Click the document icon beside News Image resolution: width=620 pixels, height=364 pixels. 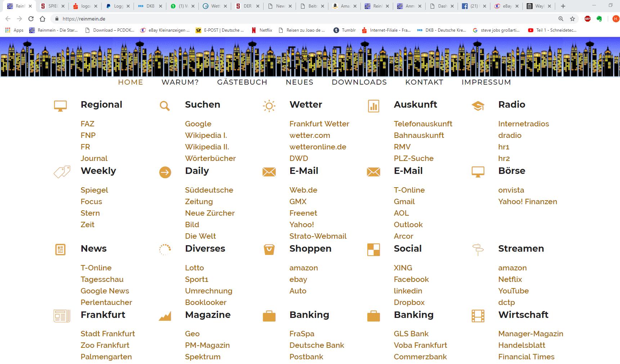point(60,250)
